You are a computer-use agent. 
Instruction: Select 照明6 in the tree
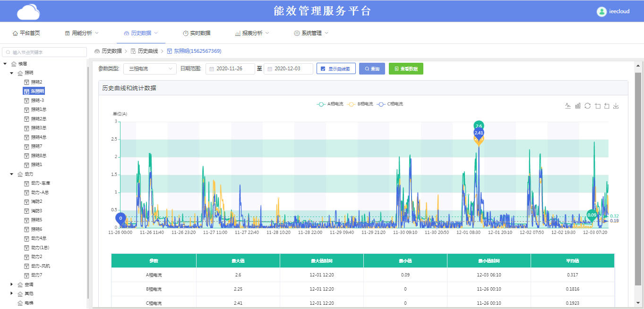pyautogui.click(x=37, y=229)
